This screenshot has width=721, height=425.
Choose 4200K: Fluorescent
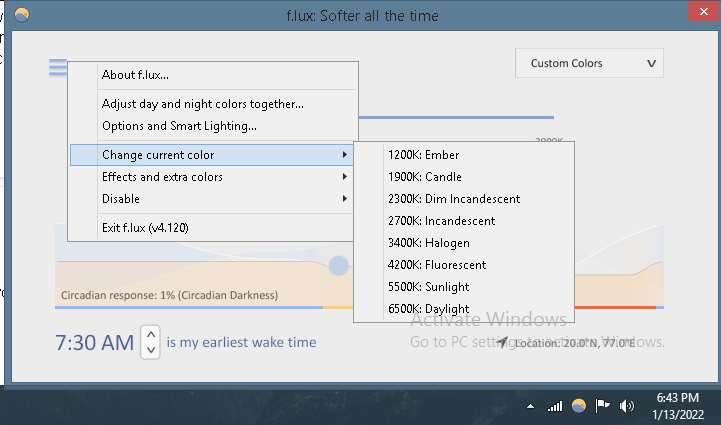pyautogui.click(x=464, y=265)
